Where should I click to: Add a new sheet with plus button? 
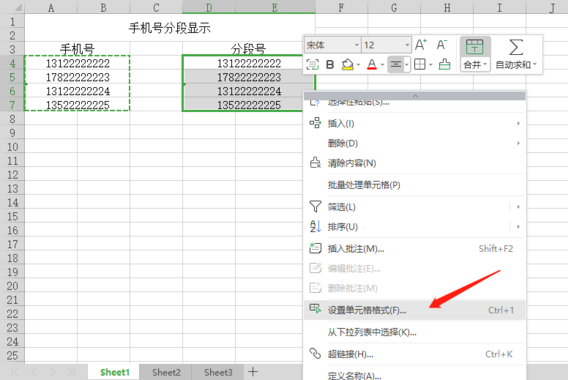point(253,372)
